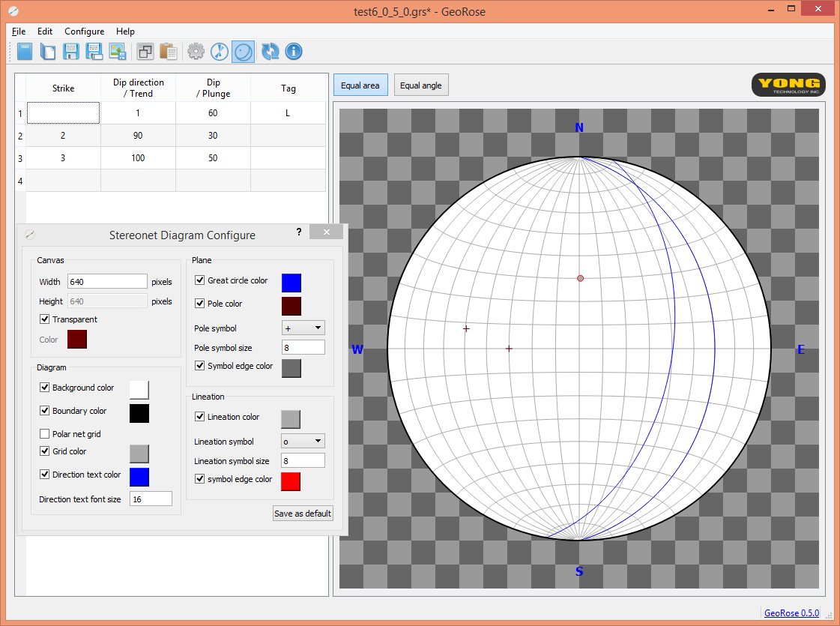The height and width of the screenshot is (626, 840).
Task: Select the row 4 header in the table
Action: [x=20, y=181]
